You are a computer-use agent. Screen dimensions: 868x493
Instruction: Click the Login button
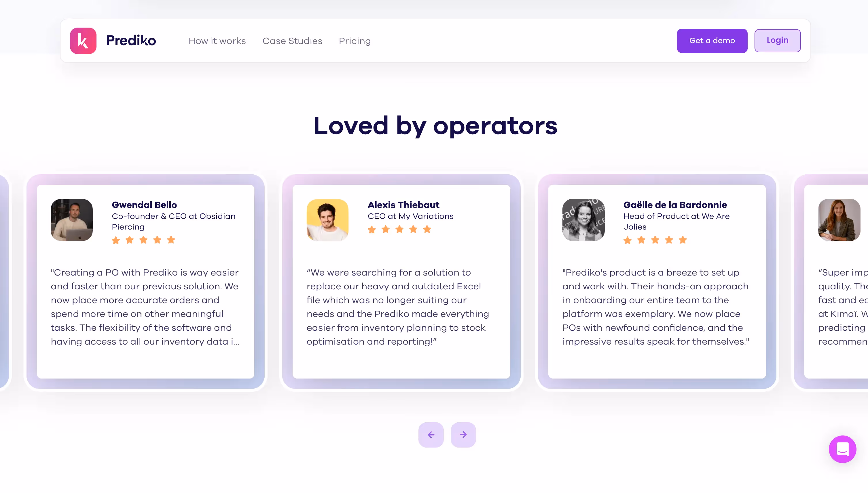[x=777, y=41]
